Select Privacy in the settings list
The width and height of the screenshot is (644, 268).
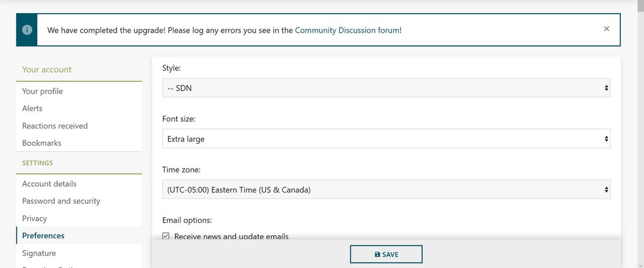tap(35, 218)
